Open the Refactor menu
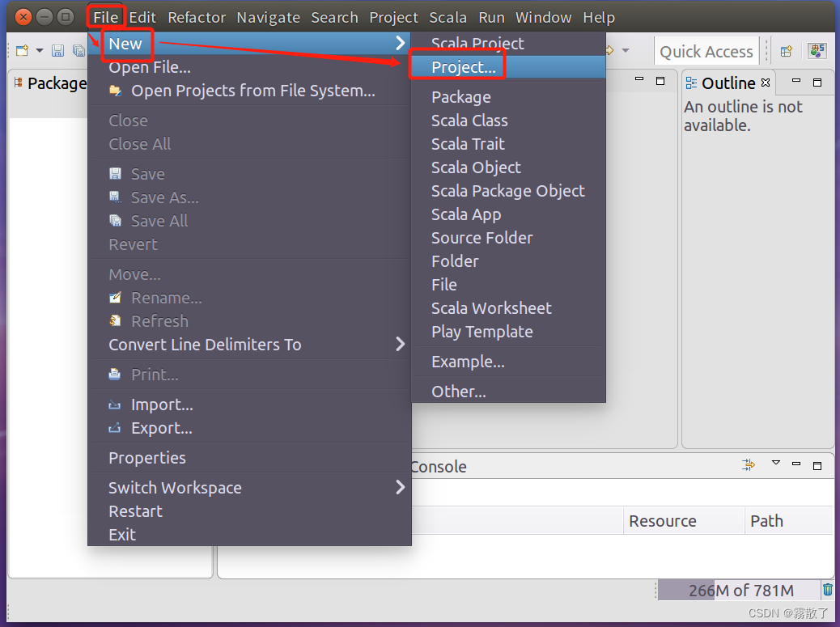Screen dimensions: 840x627 (197, 17)
